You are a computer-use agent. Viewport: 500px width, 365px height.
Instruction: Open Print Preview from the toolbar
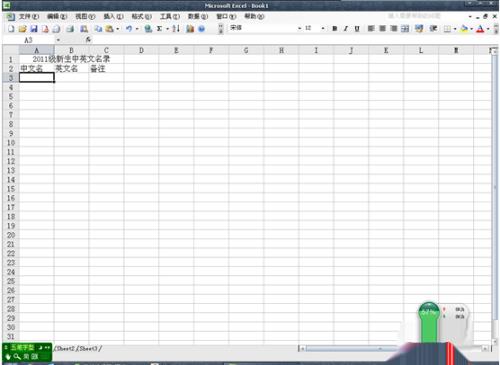84,29
